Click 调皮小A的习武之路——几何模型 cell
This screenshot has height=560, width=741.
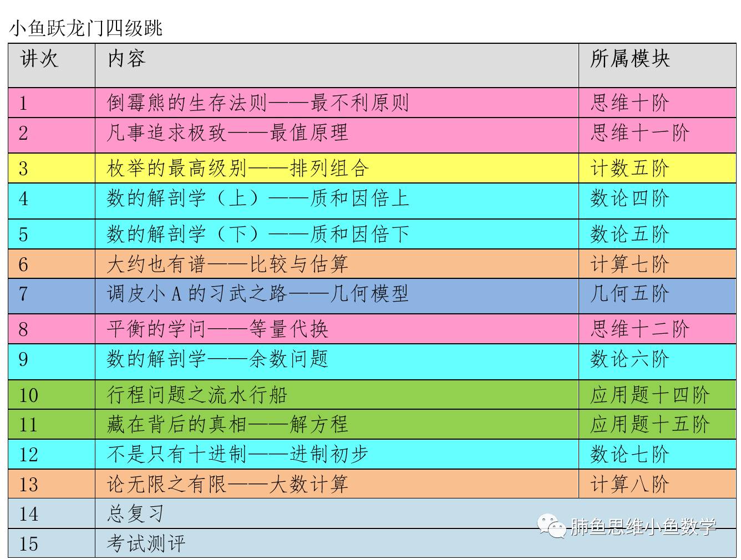point(337,296)
